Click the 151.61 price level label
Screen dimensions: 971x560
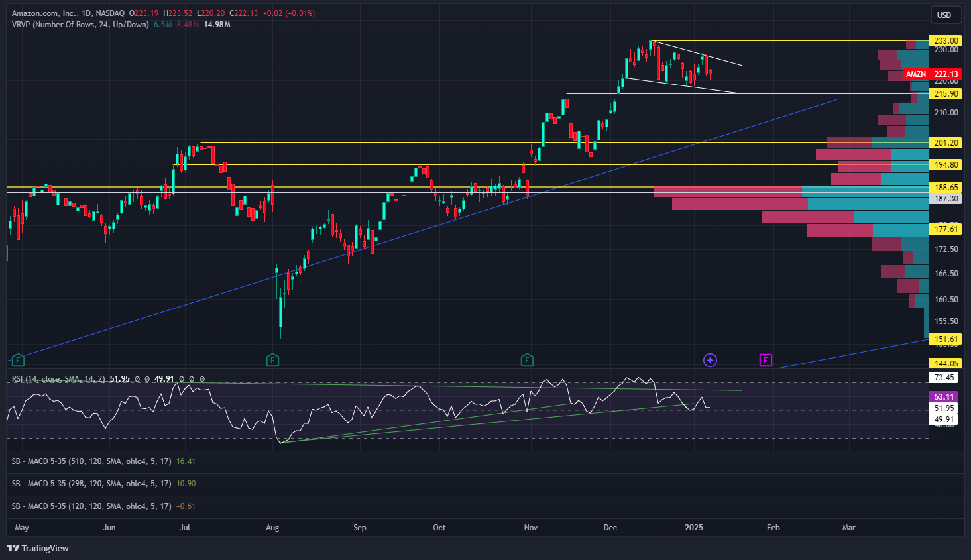point(946,339)
